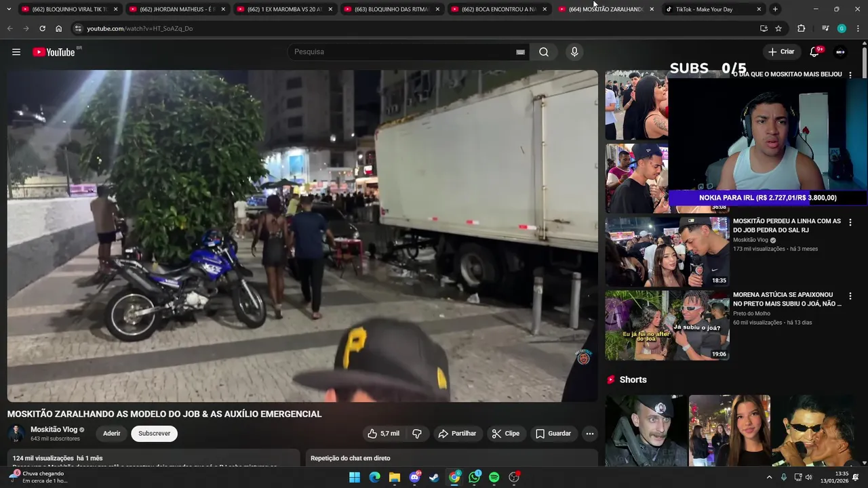Click the Aderir button
868x488 pixels.
[112, 434]
